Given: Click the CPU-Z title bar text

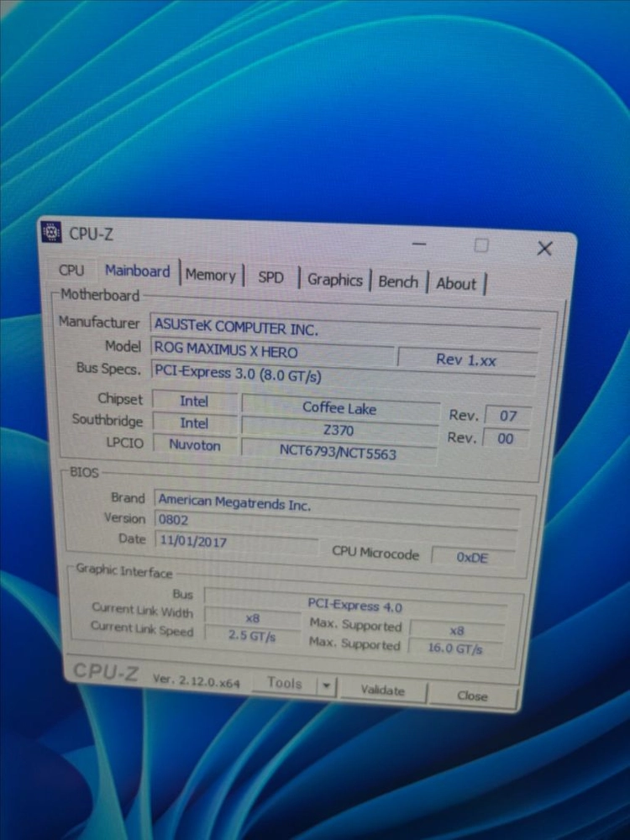Looking at the screenshot, I should [x=91, y=234].
